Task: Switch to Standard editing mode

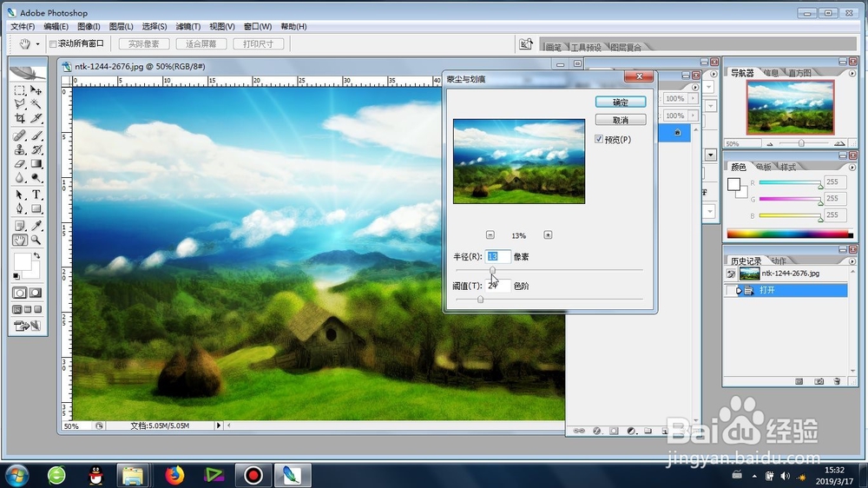Action: (20, 293)
